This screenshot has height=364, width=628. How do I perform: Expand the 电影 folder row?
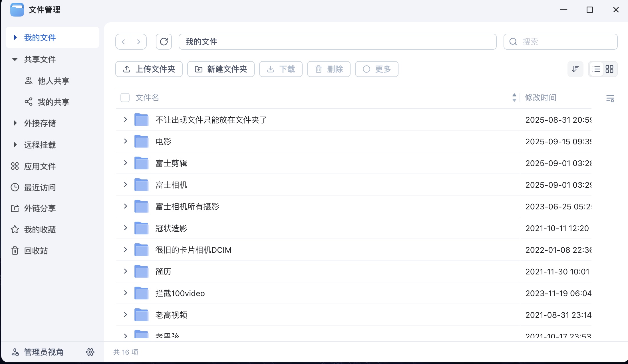tap(125, 141)
